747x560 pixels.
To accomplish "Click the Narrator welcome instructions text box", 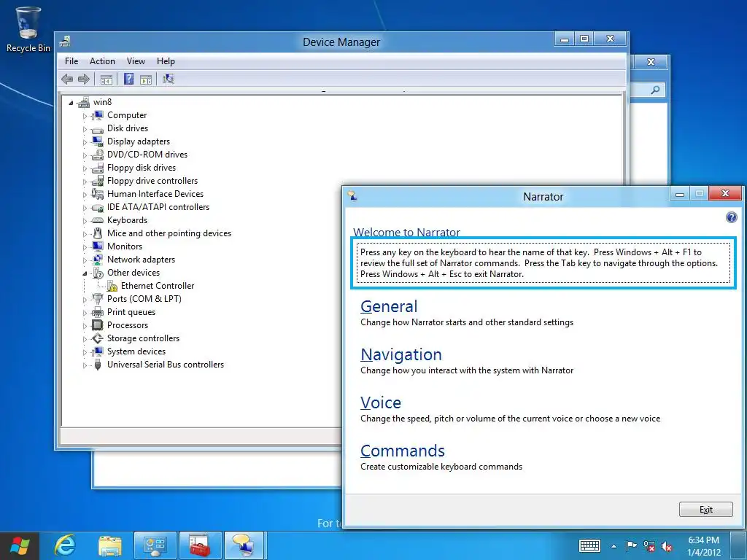I will pyautogui.click(x=543, y=262).
